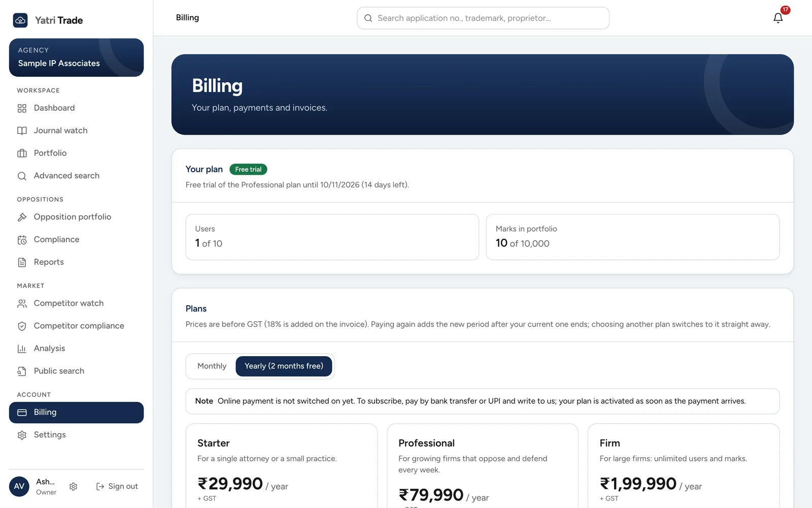Click the Billing banner heading
The image size is (812, 508).
pyautogui.click(x=217, y=86)
